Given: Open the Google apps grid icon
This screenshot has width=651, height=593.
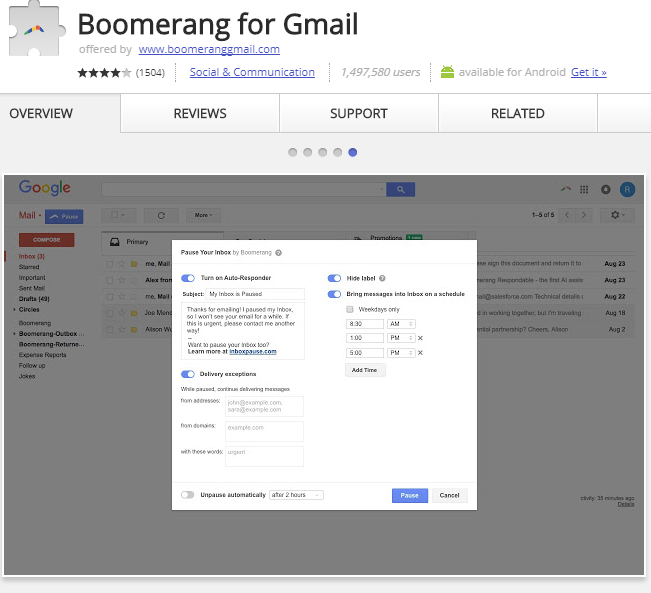Looking at the screenshot, I should 584,189.
